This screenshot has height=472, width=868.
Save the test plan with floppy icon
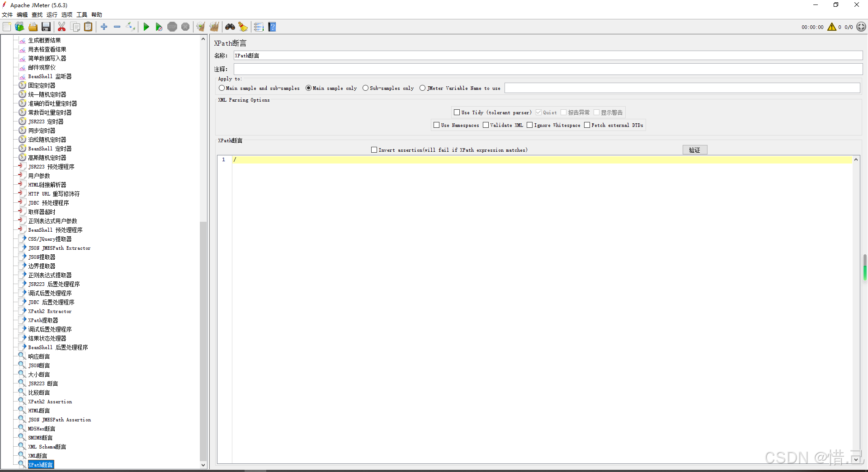46,27
